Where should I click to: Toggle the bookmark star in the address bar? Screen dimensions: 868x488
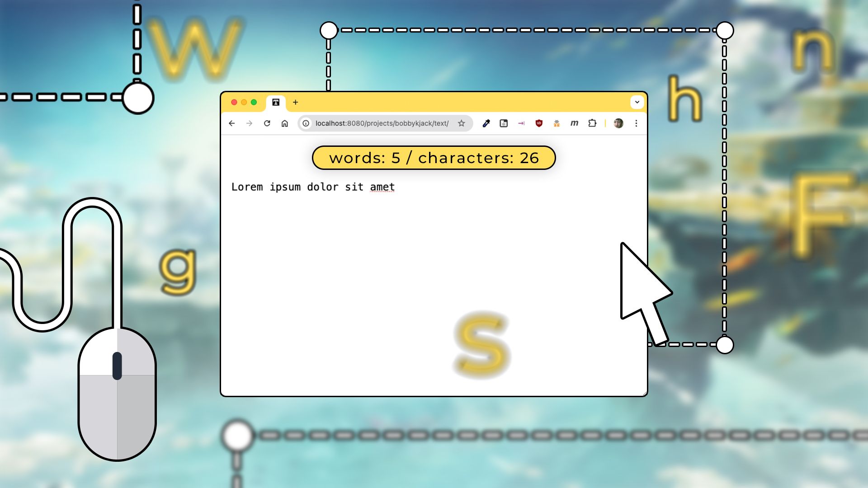(x=461, y=123)
